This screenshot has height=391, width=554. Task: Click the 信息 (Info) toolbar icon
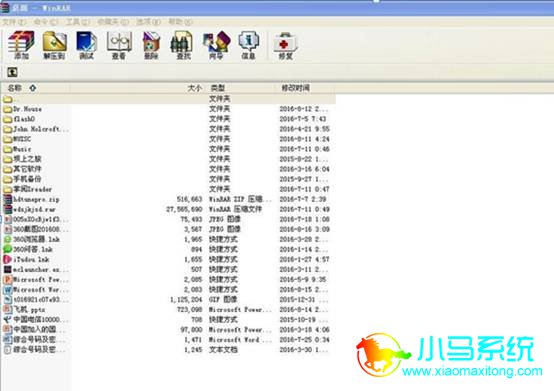[x=248, y=45]
